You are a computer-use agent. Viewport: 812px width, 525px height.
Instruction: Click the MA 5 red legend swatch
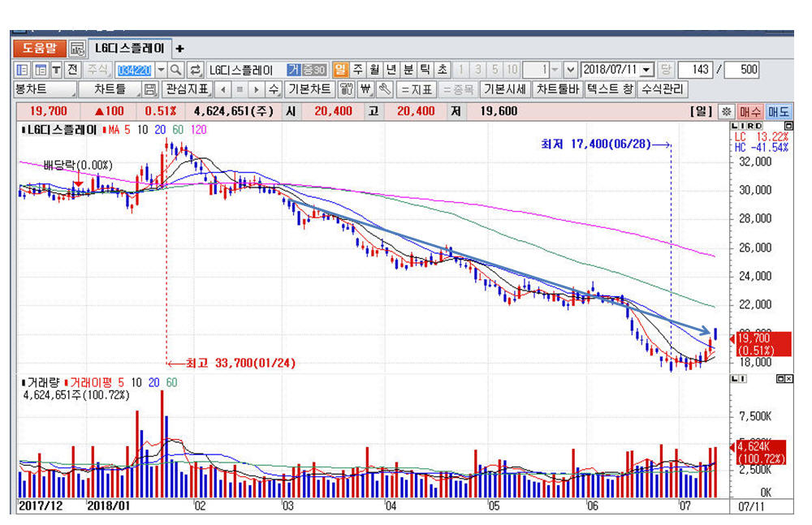(105, 130)
